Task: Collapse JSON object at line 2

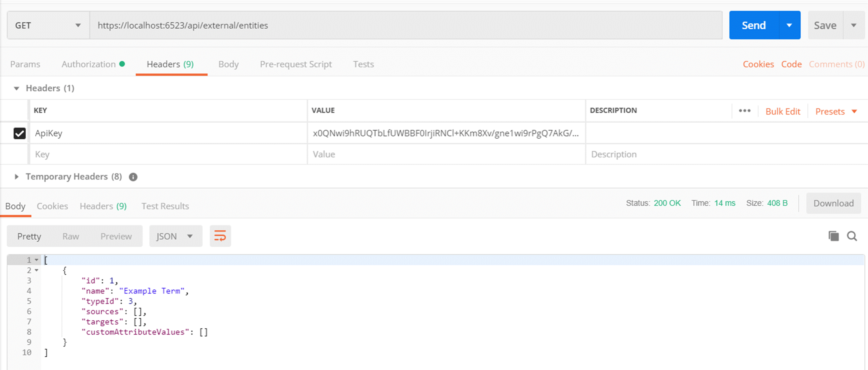Action: click(37, 270)
